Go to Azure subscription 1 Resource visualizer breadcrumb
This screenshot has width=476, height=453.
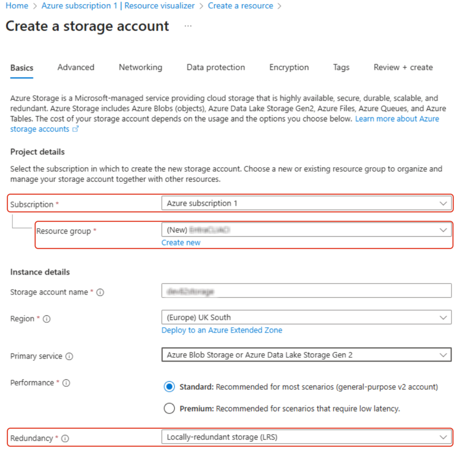118,6
